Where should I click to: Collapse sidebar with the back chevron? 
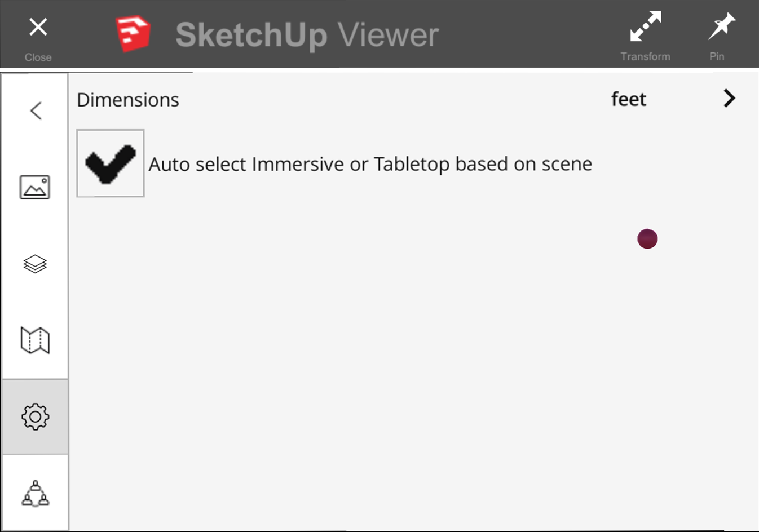36,110
